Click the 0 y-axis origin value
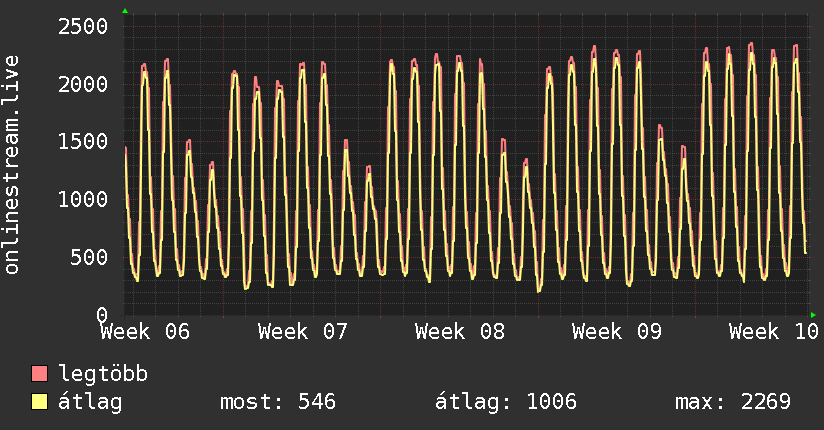824x430 pixels. pyautogui.click(x=102, y=314)
